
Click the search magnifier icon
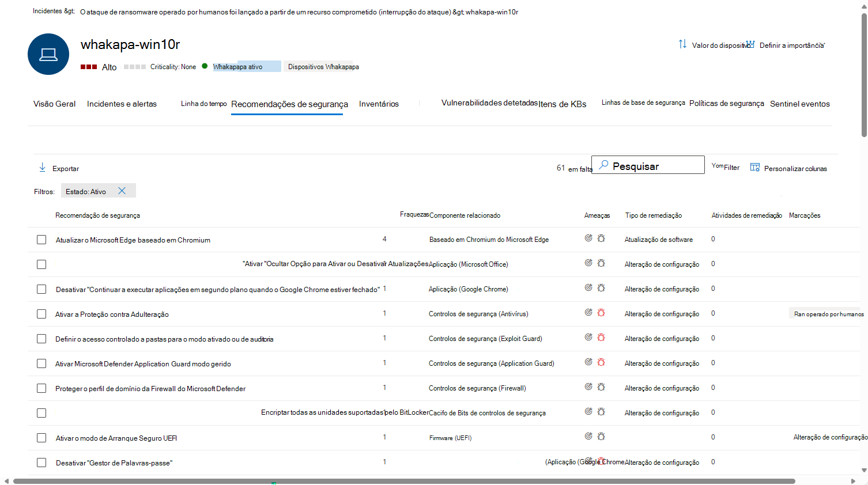pyautogui.click(x=603, y=165)
